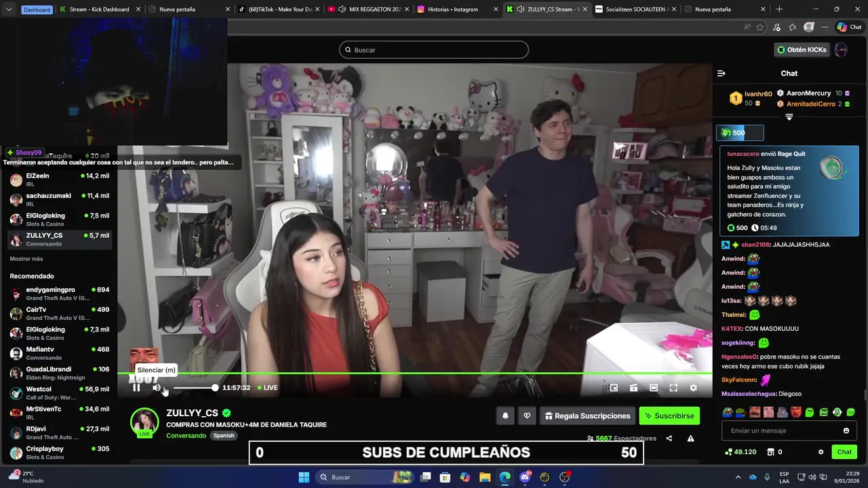
Task: Switch to Historias Instagram tab
Action: coord(457,9)
